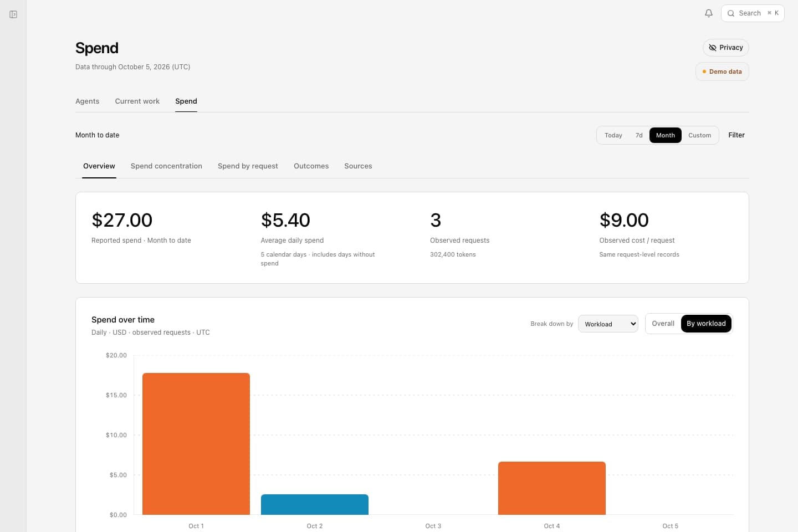Viewport: 798px width, 532px height.
Task: Click the Spend page heading
Action: 97,48
